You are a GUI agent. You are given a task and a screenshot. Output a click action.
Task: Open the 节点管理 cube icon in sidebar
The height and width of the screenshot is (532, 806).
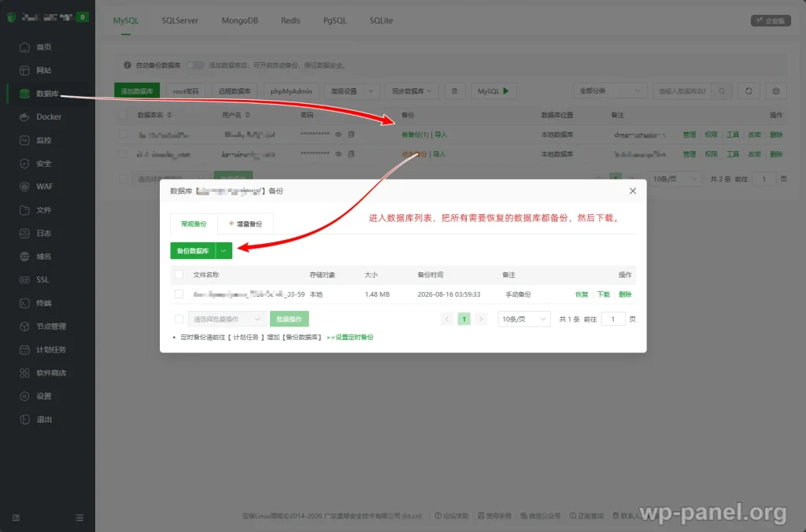pyautogui.click(x=24, y=327)
